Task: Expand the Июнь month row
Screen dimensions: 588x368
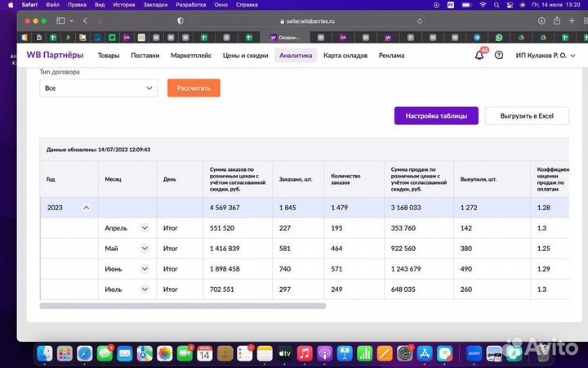Action: [145, 268]
